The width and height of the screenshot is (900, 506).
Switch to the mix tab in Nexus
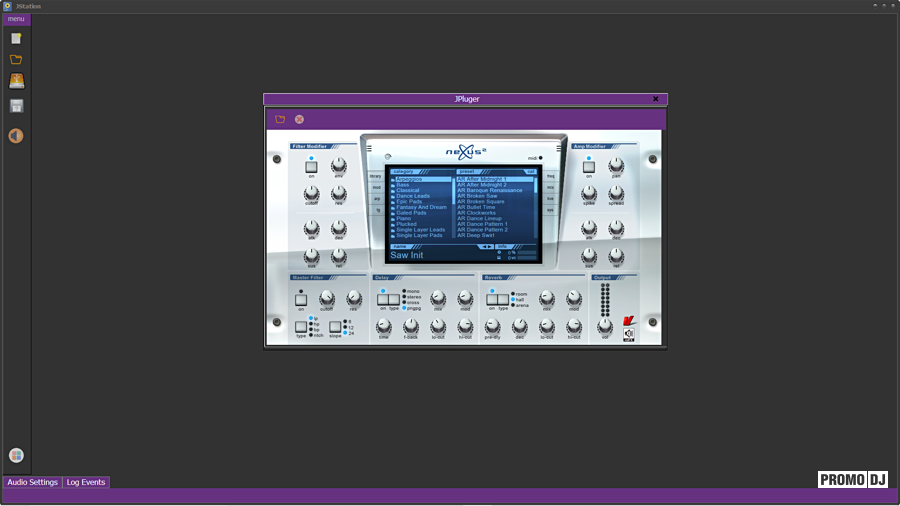coord(550,188)
